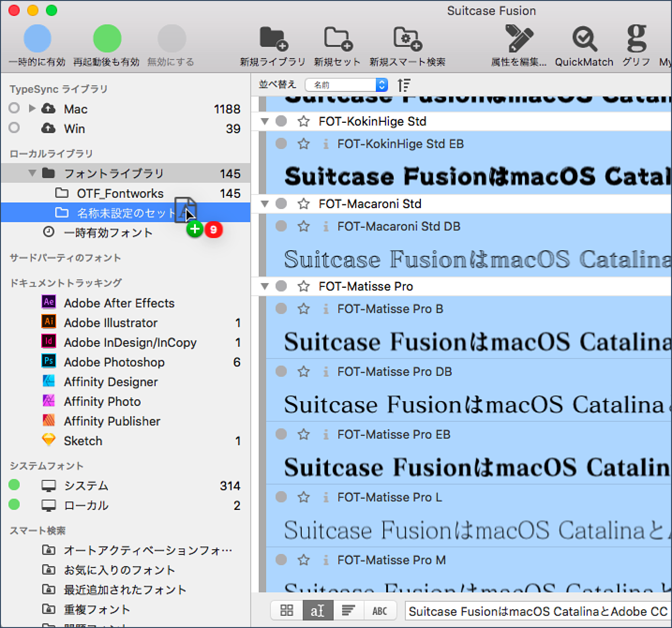672x628 pixels.
Task: Click the green permanent activate button
Action: (x=107, y=38)
